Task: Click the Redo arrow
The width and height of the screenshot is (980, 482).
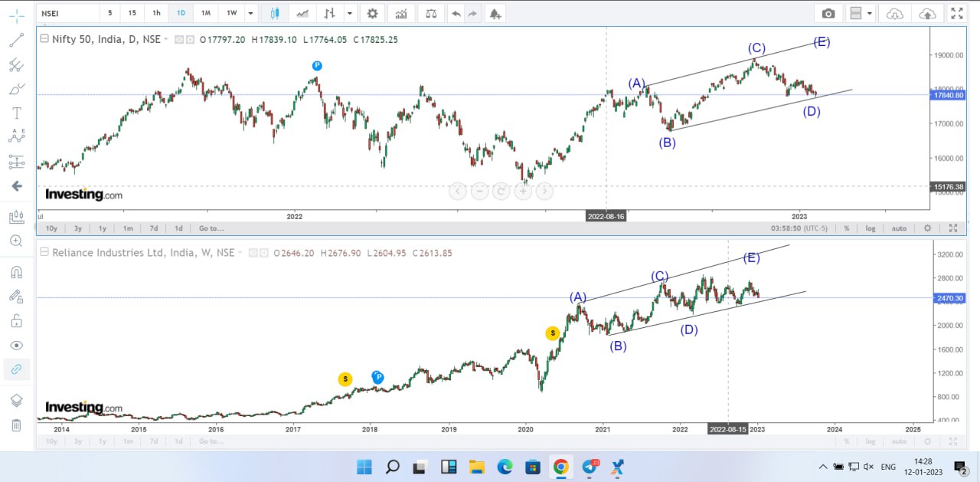Action: point(472,13)
